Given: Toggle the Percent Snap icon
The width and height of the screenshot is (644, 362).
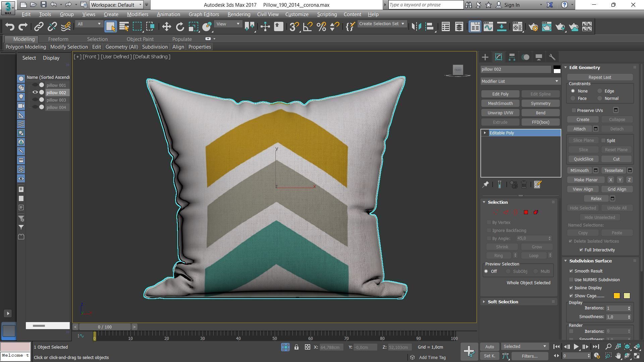Looking at the screenshot, I should (x=321, y=26).
